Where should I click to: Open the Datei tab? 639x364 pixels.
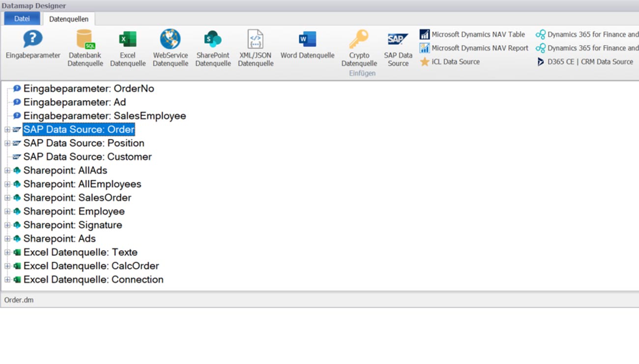[x=22, y=19]
